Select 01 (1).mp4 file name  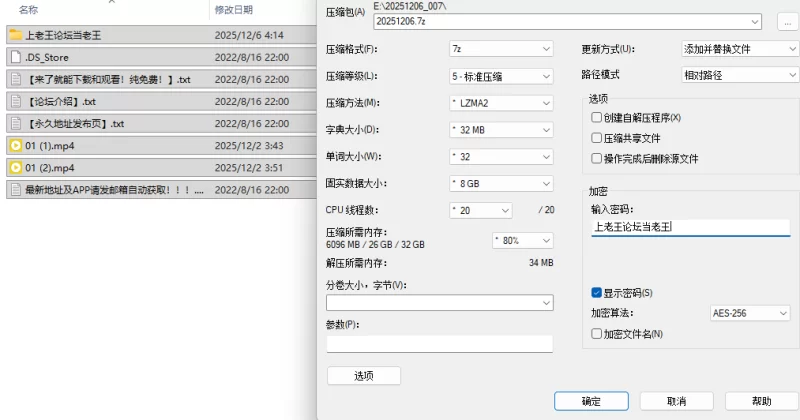[x=50, y=145]
